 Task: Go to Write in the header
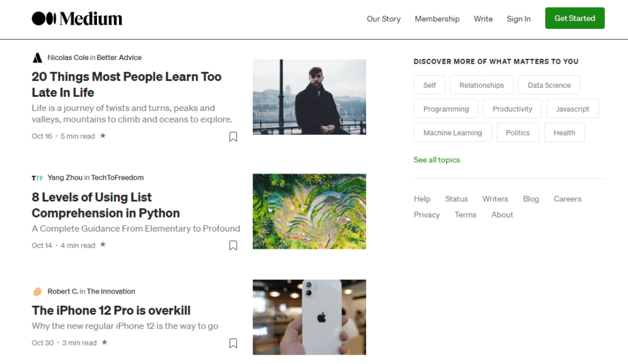(x=483, y=19)
